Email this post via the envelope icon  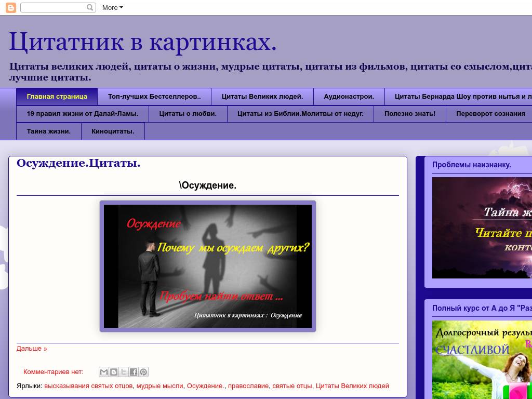tap(103, 372)
